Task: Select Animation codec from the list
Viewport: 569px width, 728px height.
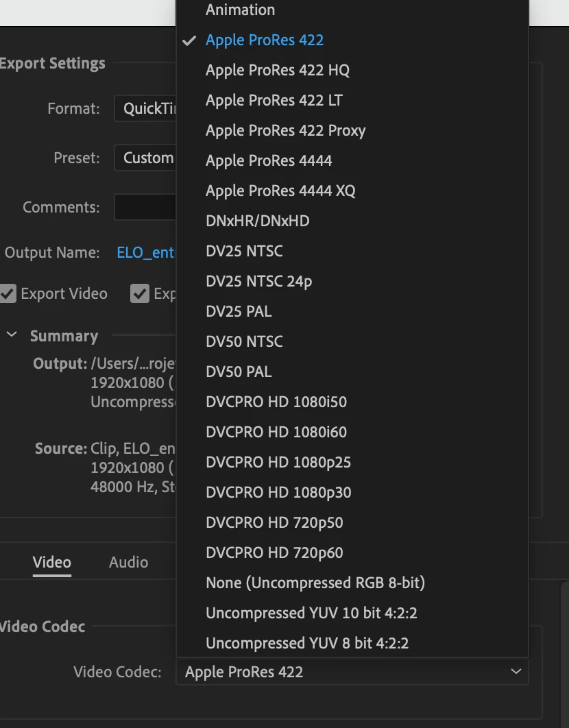Action: (352, 10)
